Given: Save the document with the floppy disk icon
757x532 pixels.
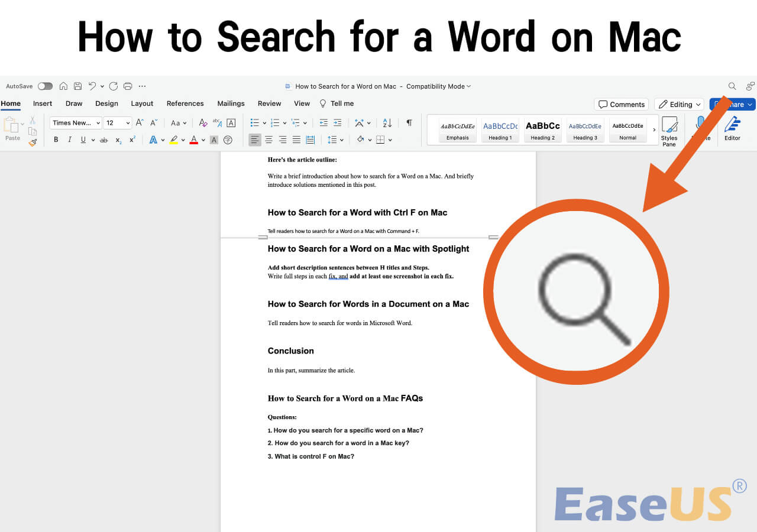Looking at the screenshot, I should point(77,86).
